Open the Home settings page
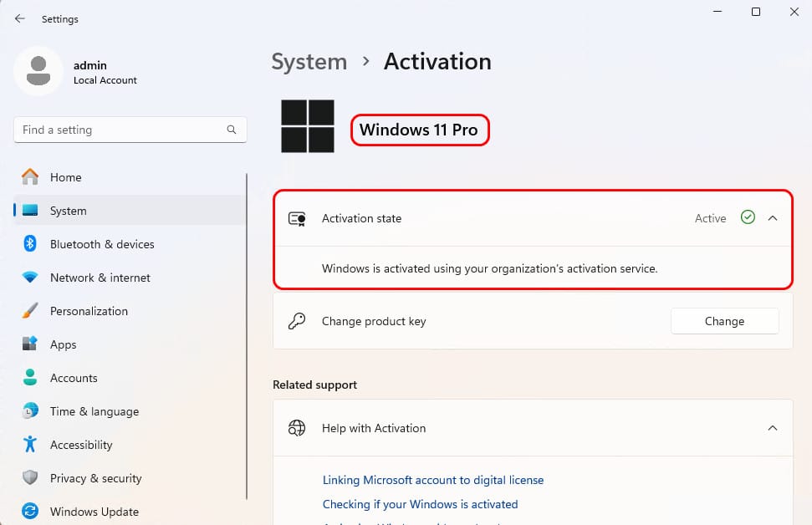Screen dimensions: 812x525 [x=130, y=177]
